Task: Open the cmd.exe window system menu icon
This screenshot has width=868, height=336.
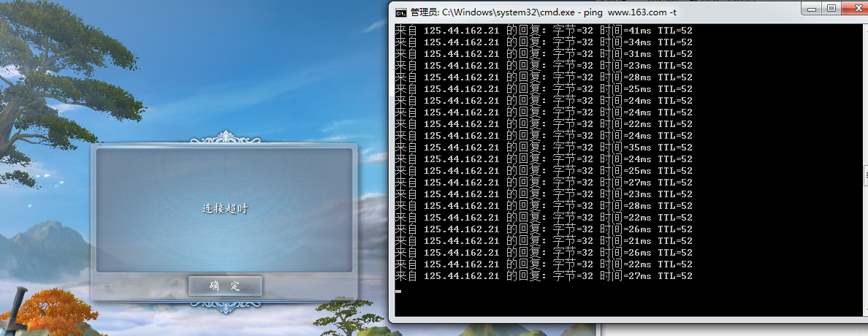Action: pyautogui.click(x=401, y=12)
